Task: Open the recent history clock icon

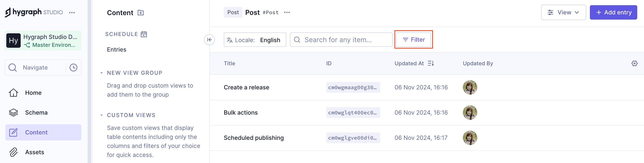Action: click(73, 68)
